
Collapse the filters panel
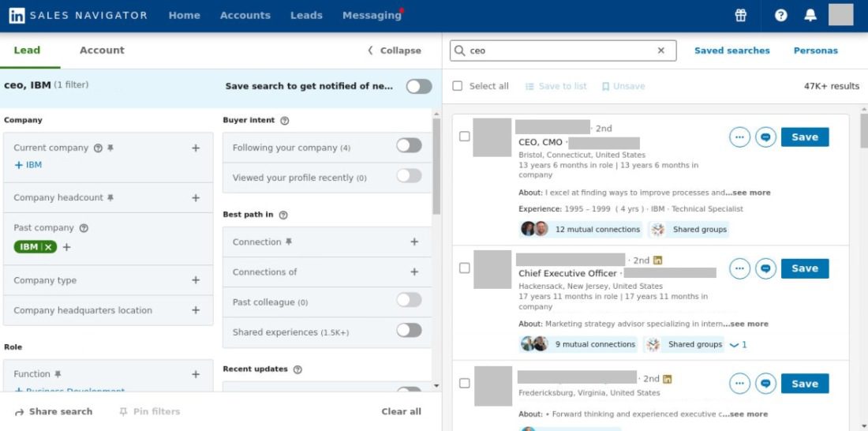click(394, 51)
